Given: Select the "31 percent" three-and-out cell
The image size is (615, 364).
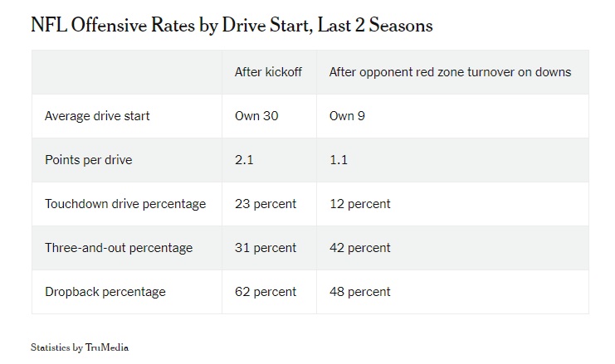Looking at the screenshot, I should point(266,248).
